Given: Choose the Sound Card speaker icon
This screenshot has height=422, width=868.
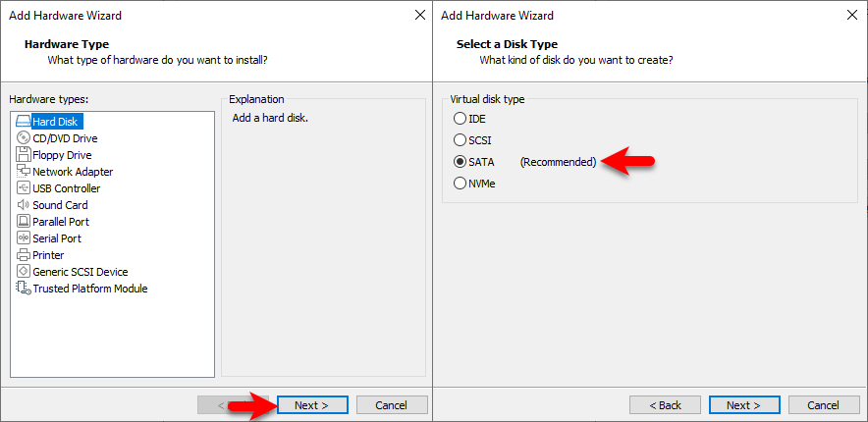Looking at the screenshot, I should click(24, 205).
